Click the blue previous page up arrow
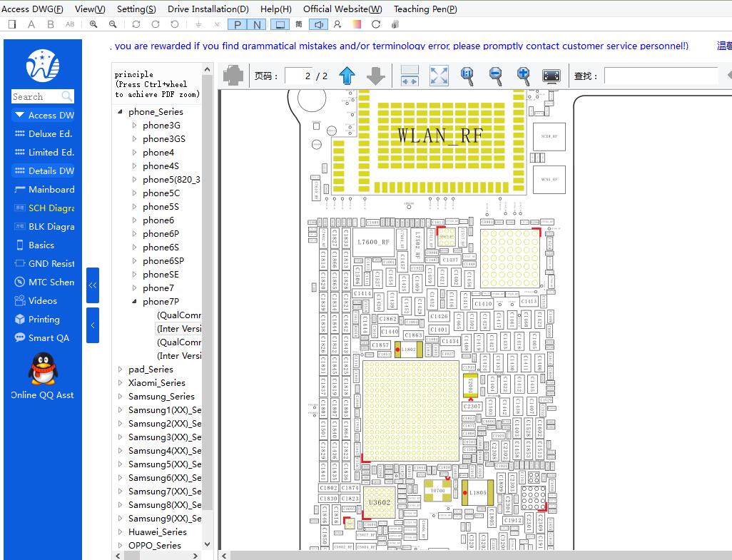This screenshot has width=732, height=560. pyautogui.click(x=347, y=76)
